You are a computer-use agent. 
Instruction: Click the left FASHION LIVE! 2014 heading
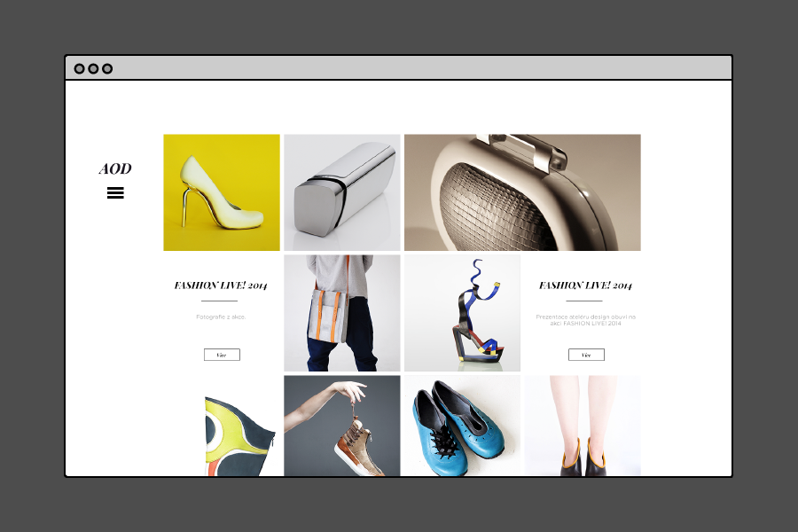pos(221,286)
